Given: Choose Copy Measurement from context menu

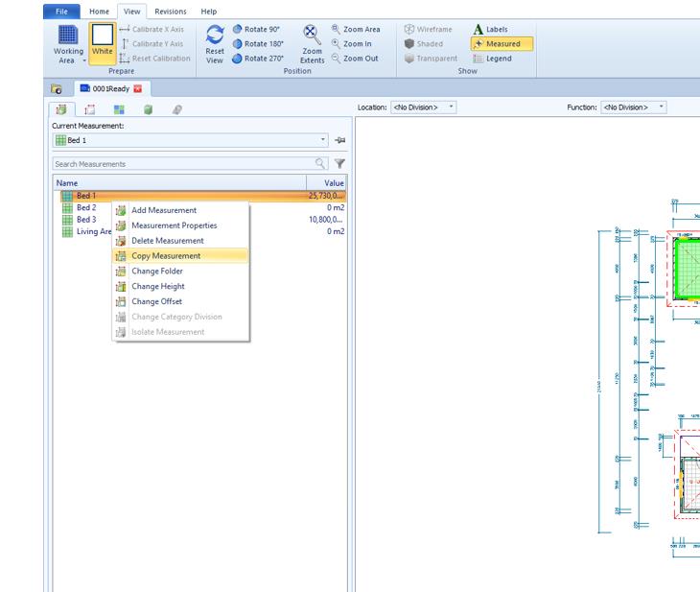Looking at the screenshot, I should (x=166, y=256).
